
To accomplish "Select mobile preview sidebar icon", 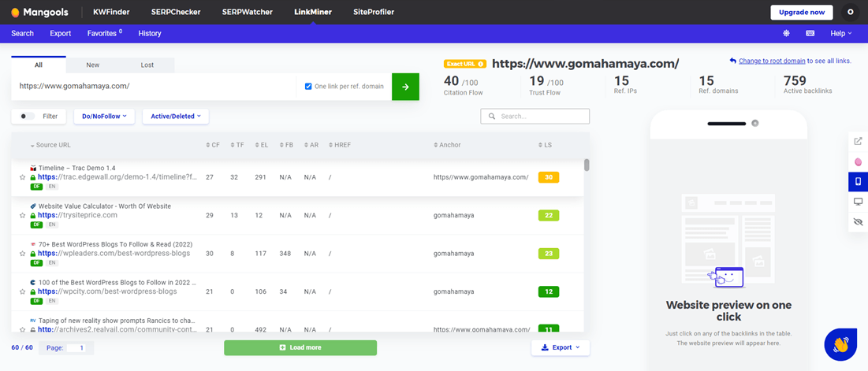I will tap(858, 181).
